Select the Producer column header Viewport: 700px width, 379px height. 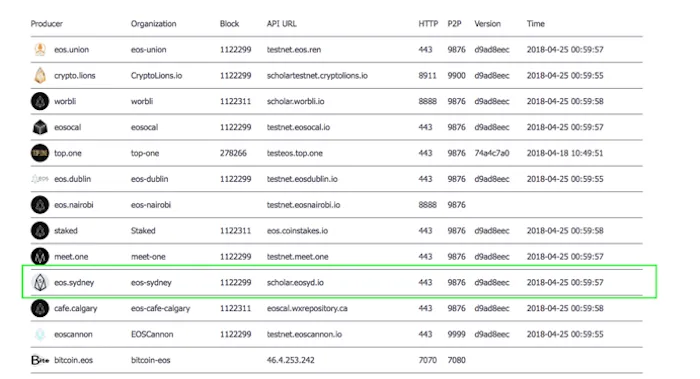click(46, 24)
